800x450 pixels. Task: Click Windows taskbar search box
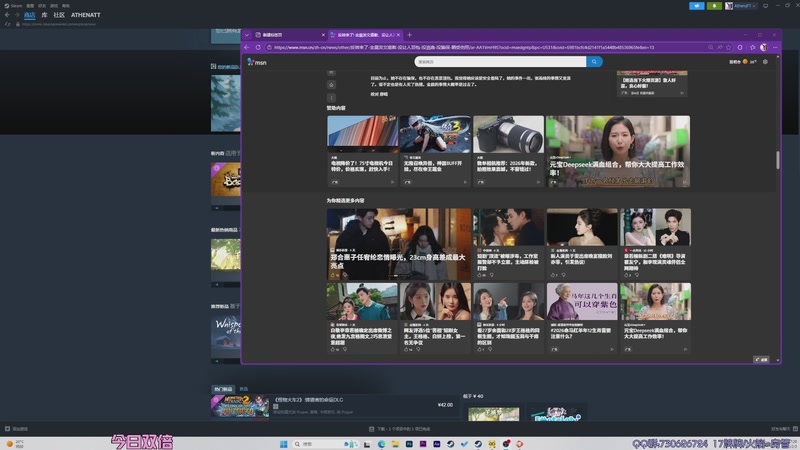[x=325, y=444]
